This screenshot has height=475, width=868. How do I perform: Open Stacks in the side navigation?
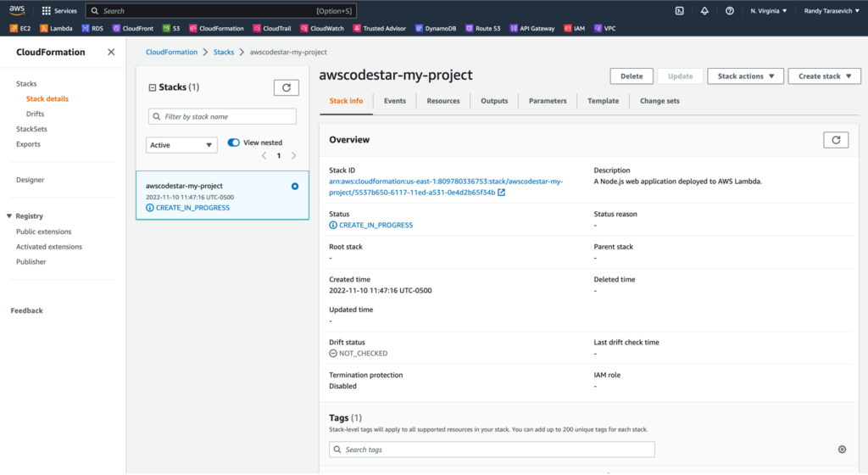(x=26, y=84)
